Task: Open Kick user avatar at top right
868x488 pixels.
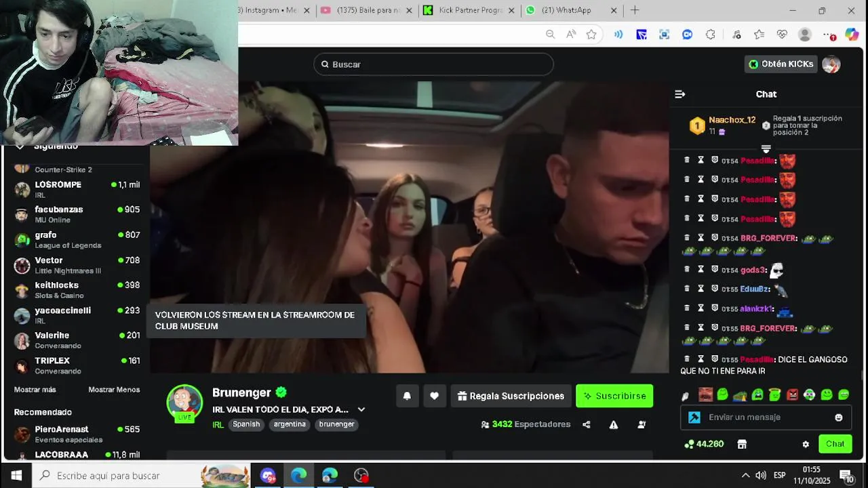Action: click(831, 64)
